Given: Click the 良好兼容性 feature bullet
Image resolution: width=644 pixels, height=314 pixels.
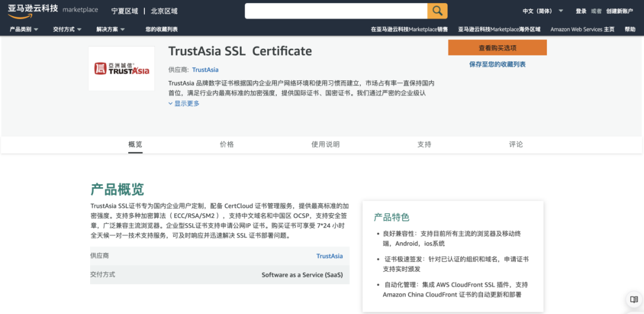Looking at the screenshot, I should point(452,238).
